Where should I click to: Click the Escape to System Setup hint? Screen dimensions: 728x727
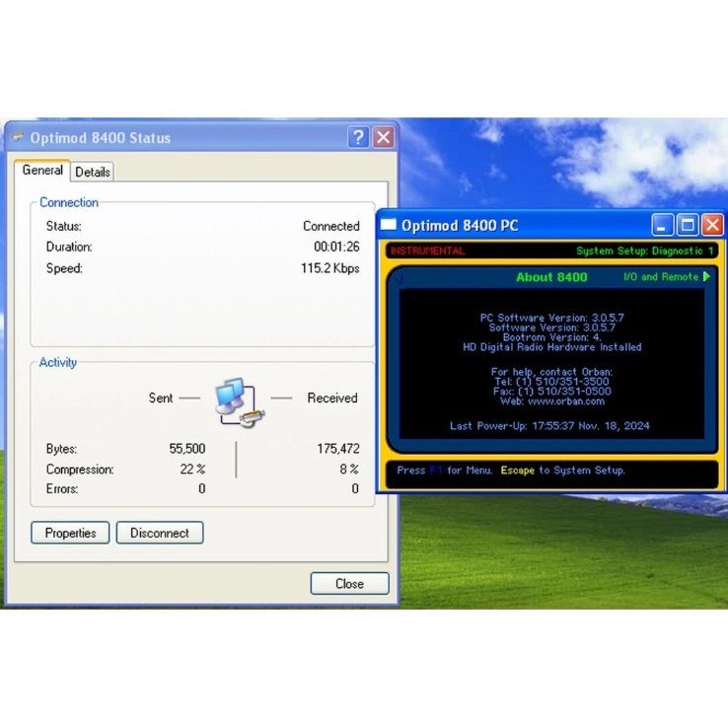[x=562, y=471]
